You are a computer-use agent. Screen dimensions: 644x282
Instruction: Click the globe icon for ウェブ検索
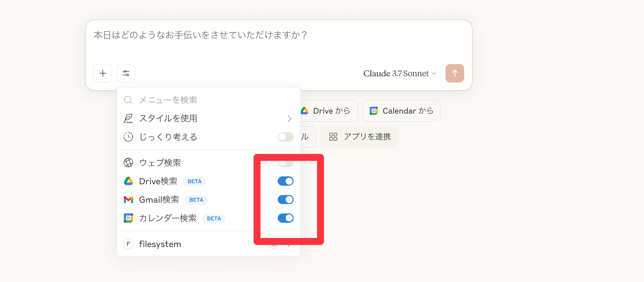[128, 162]
